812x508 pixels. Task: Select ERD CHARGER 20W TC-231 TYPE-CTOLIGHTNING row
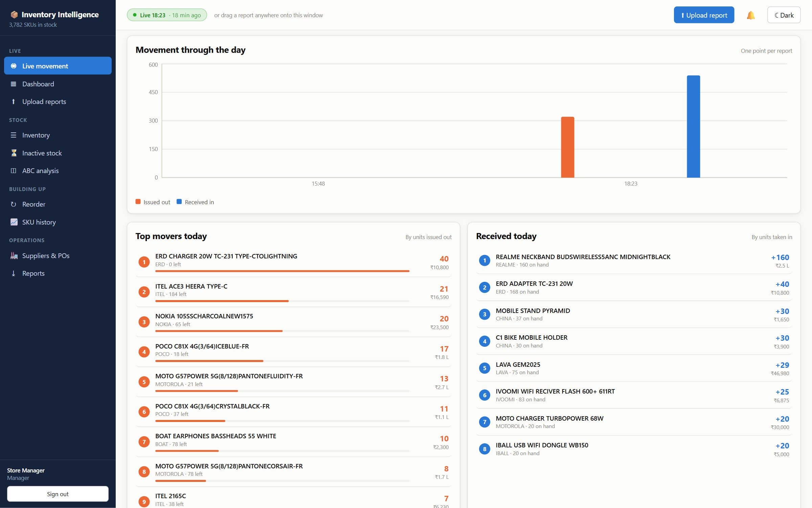tap(293, 262)
